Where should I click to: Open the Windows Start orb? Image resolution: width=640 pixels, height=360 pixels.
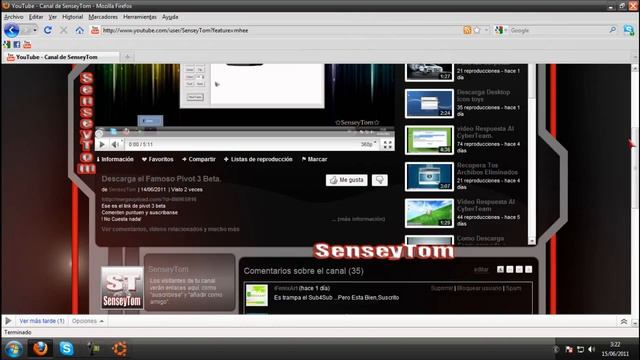click(x=14, y=349)
